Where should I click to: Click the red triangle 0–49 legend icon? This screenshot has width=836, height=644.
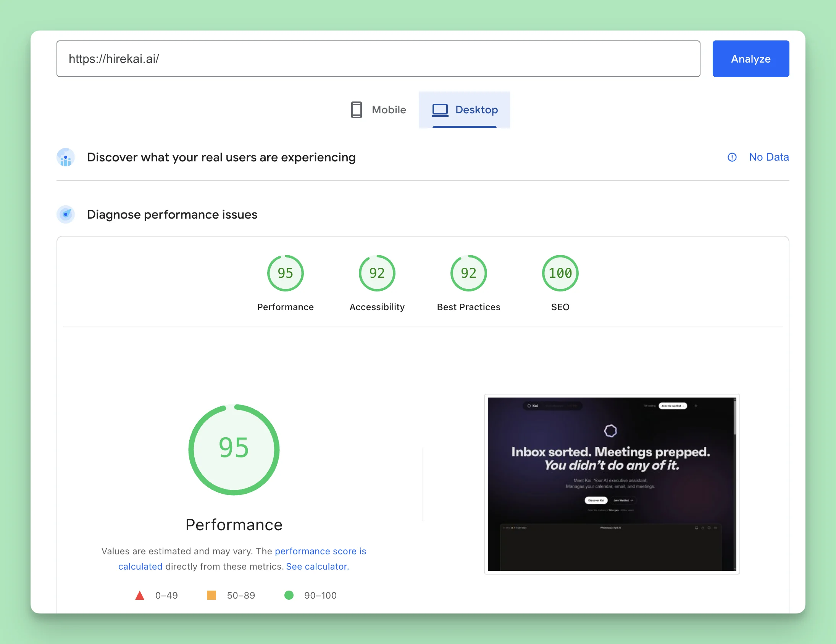point(140,595)
